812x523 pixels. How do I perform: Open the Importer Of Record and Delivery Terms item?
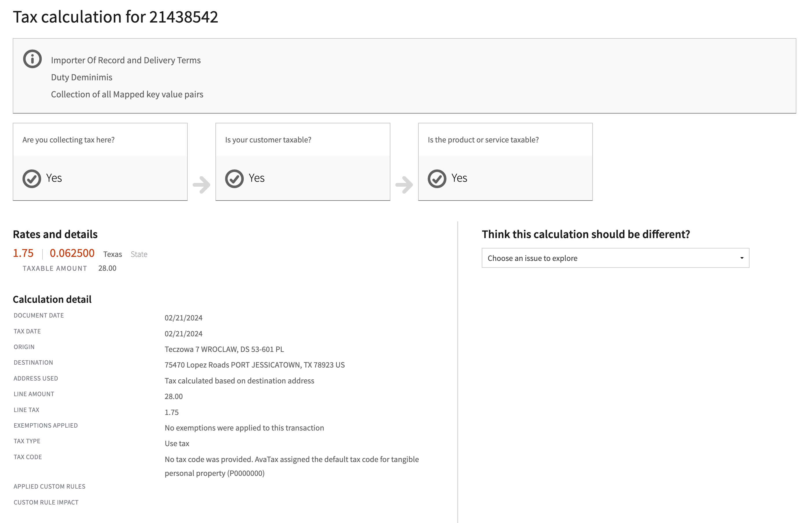coord(126,60)
